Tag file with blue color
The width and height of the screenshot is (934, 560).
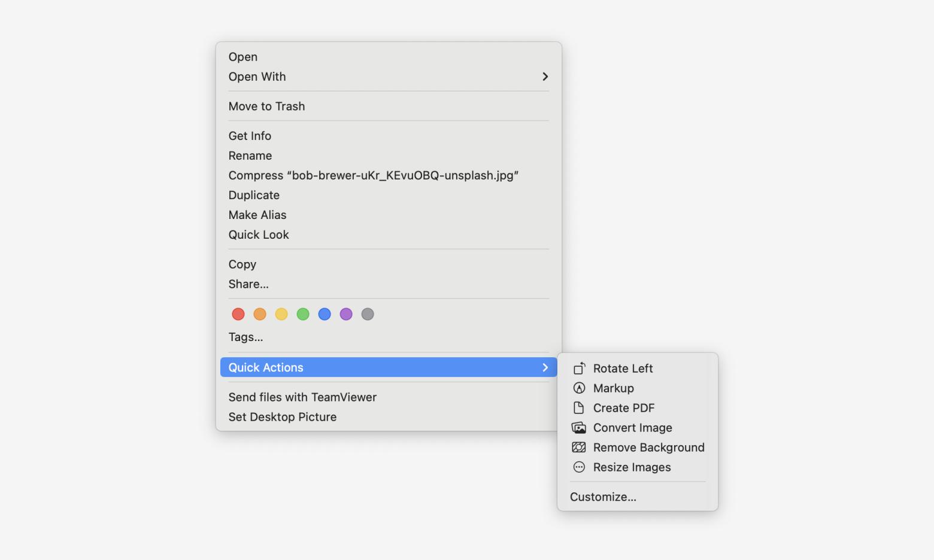point(325,314)
